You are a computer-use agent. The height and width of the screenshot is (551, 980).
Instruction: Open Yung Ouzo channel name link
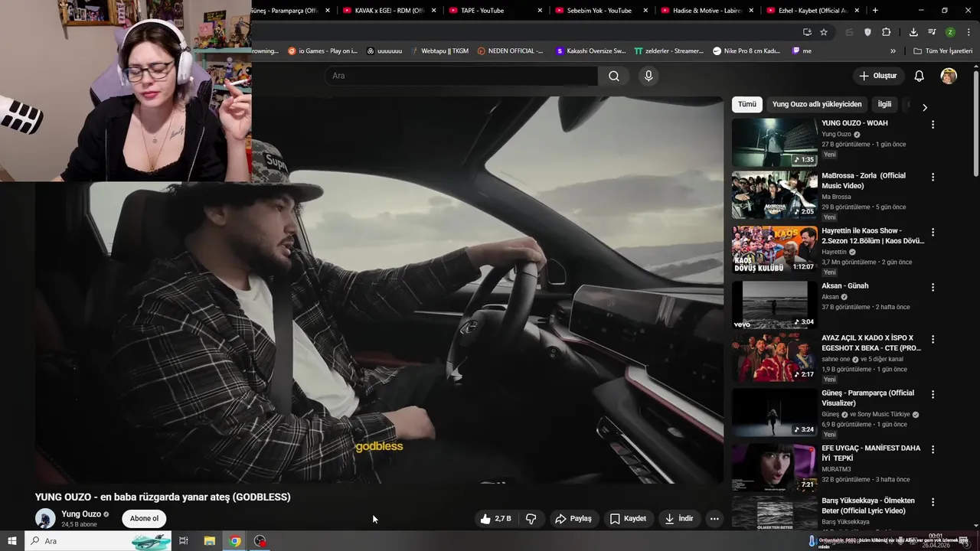pos(81,514)
